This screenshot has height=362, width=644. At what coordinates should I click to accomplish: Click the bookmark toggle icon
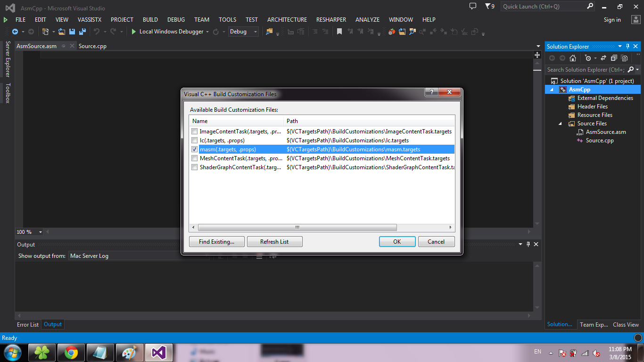coord(339,32)
